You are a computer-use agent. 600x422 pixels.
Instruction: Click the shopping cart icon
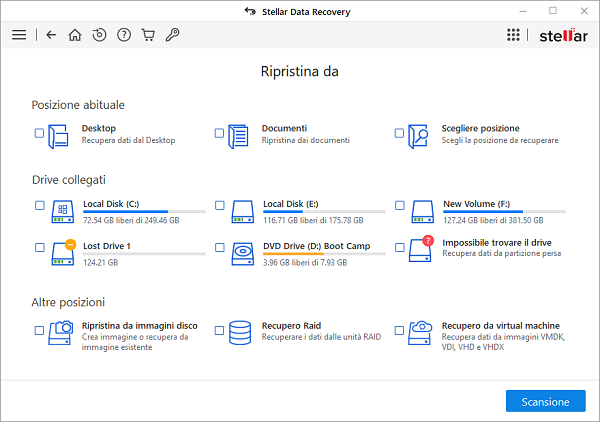click(x=148, y=35)
